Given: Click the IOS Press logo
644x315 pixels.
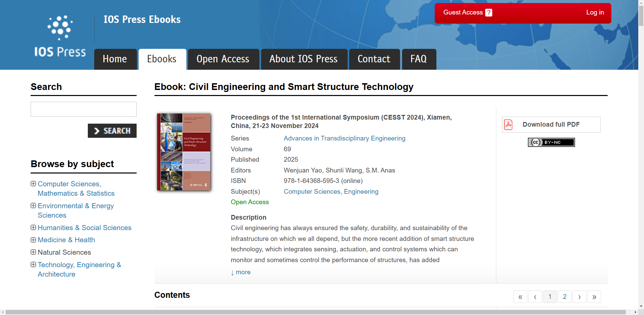Looking at the screenshot, I should point(60,36).
